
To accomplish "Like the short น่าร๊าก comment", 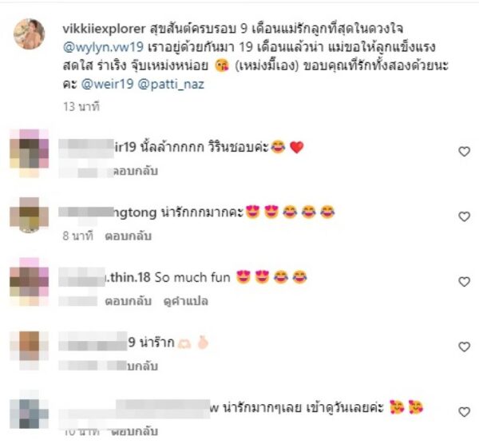I will 464,347.
